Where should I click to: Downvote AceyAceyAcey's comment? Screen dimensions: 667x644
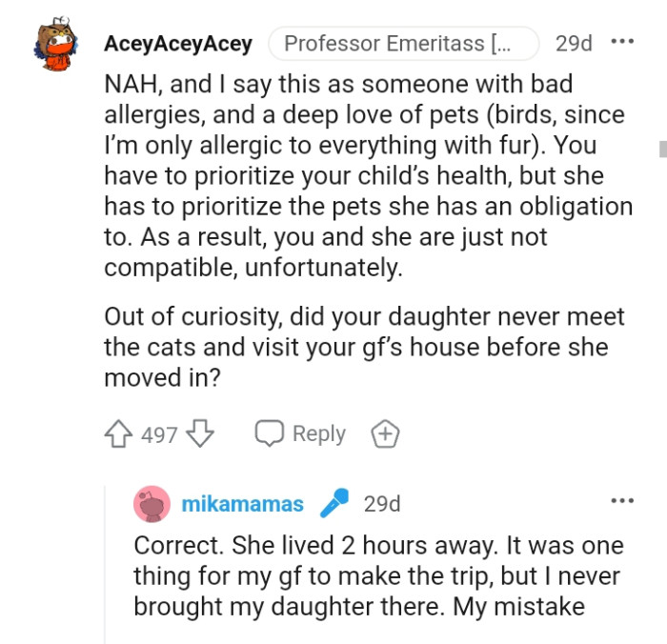tap(200, 434)
